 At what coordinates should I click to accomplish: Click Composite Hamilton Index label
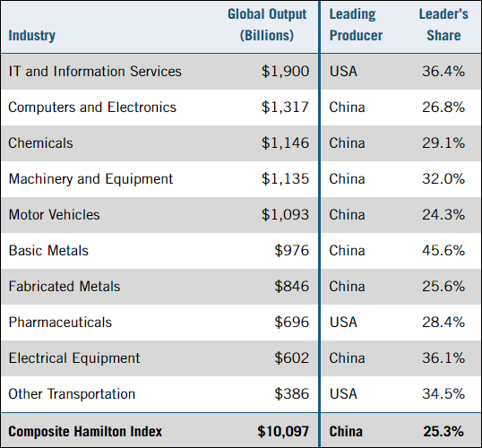coord(85,431)
